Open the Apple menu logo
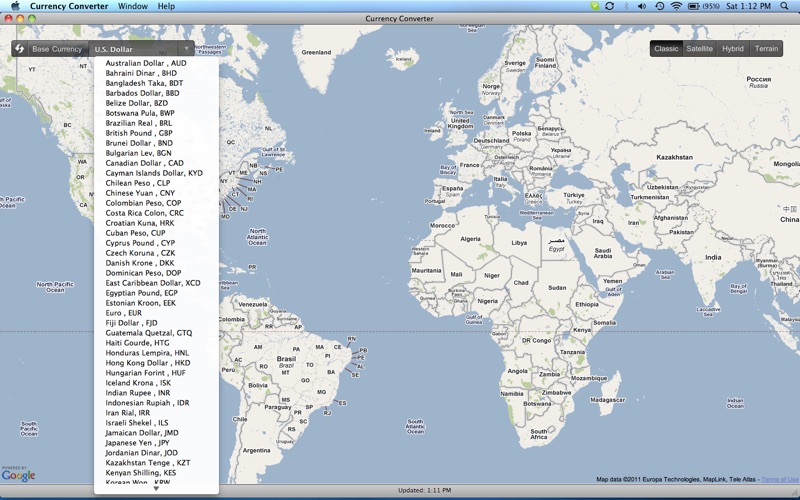The image size is (800, 500). [x=15, y=6]
